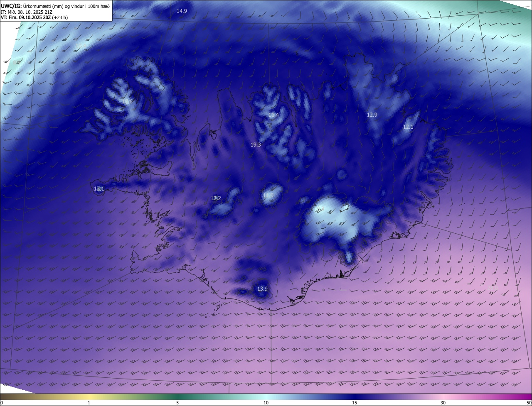
Task: Click the colour scale label 15
Action: click(355, 403)
